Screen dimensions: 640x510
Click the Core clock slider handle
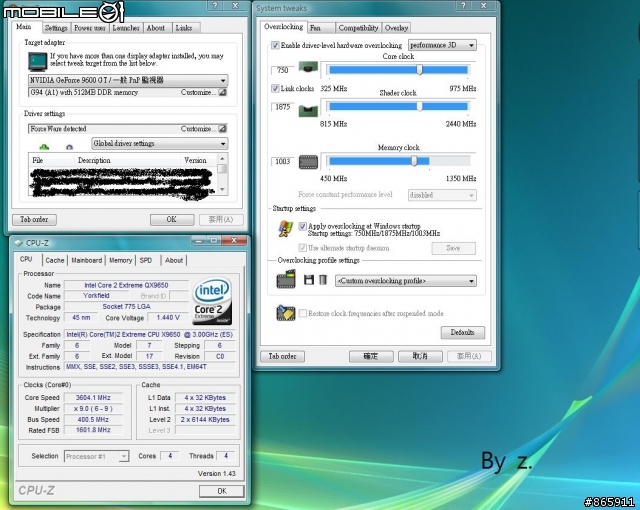pyautogui.click(x=420, y=70)
